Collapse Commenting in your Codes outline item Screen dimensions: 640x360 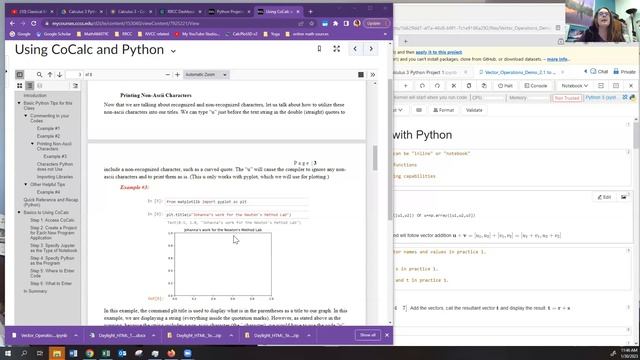point(26,116)
